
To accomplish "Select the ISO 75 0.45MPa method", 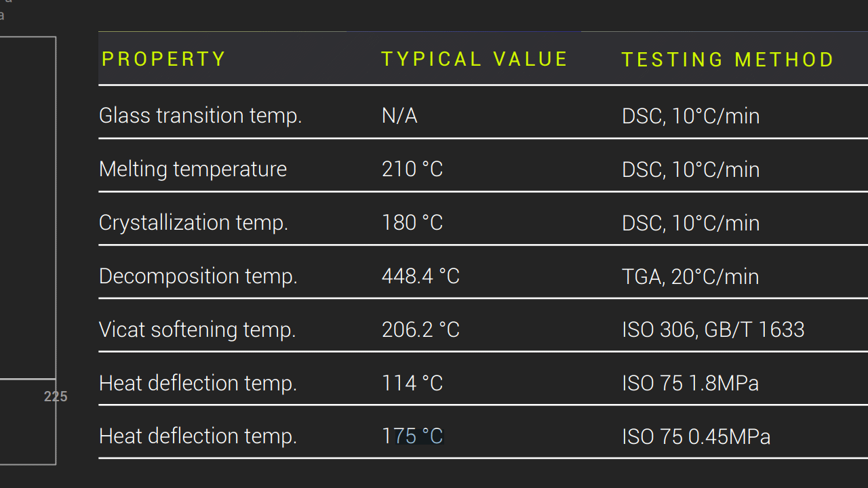I will tap(696, 436).
